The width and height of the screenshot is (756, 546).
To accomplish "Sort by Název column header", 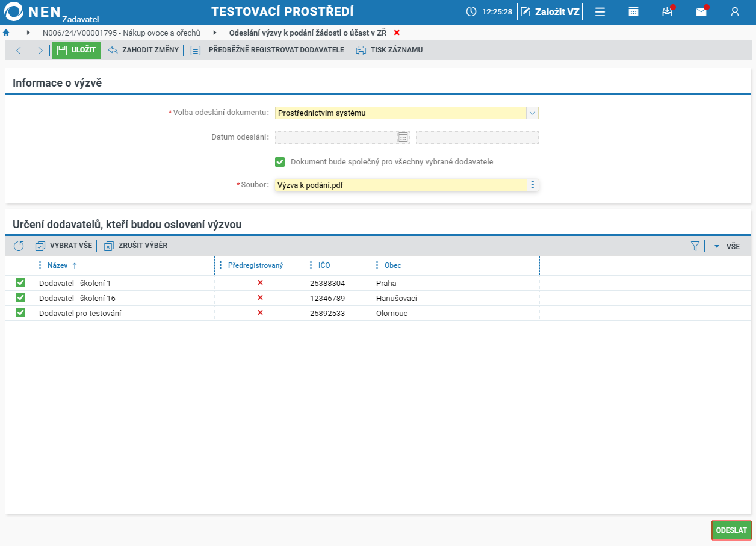I will click(x=58, y=265).
